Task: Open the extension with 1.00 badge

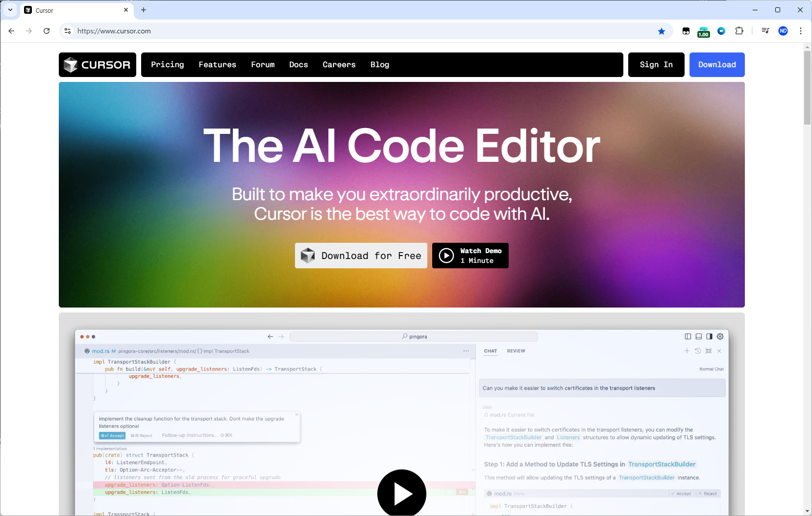Action: pos(704,31)
